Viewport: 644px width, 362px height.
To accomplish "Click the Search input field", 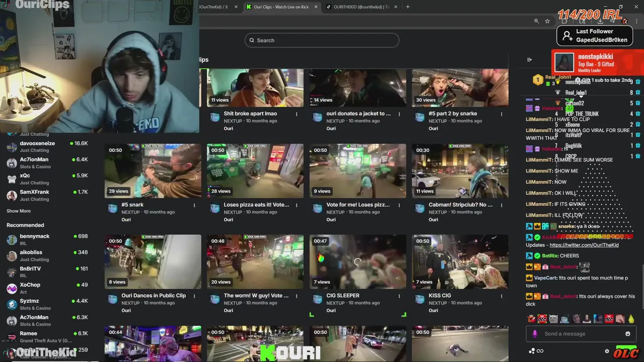I will pos(322,40).
